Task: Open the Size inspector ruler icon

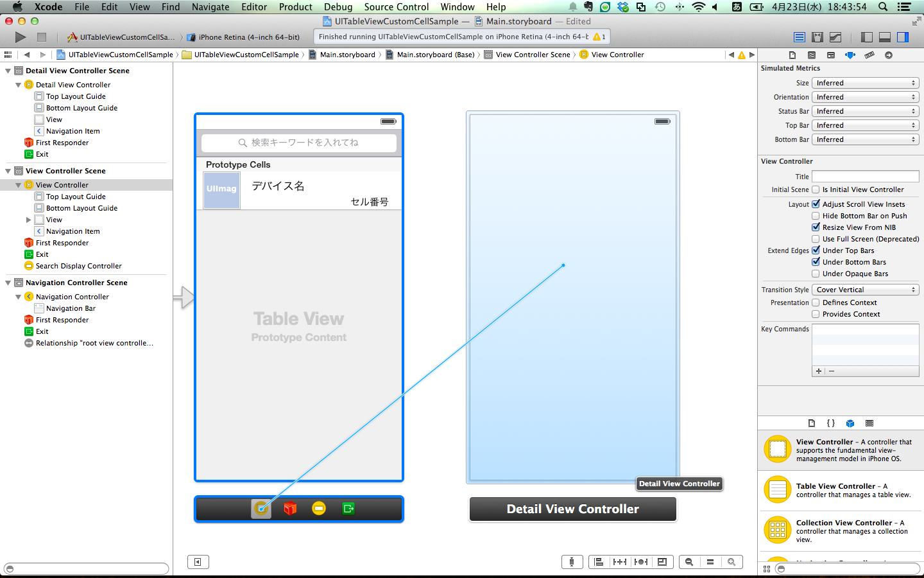Action: 869,55
